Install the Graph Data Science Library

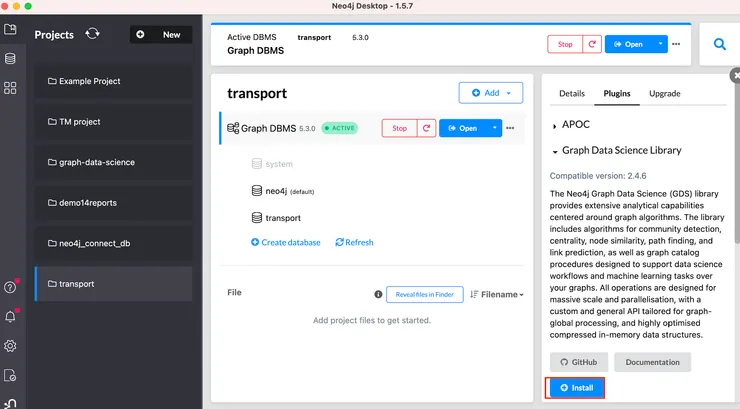pos(576,388)
